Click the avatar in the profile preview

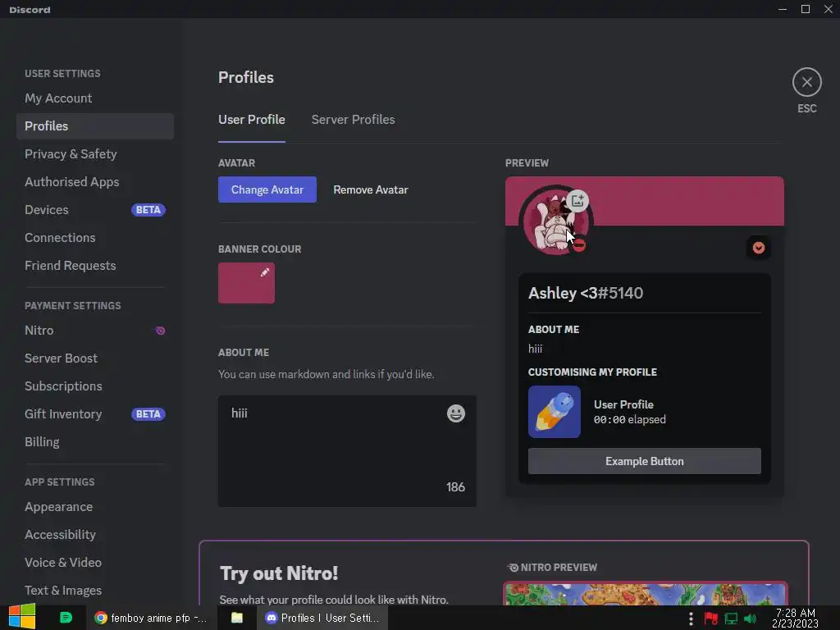[x=555, y=221]
